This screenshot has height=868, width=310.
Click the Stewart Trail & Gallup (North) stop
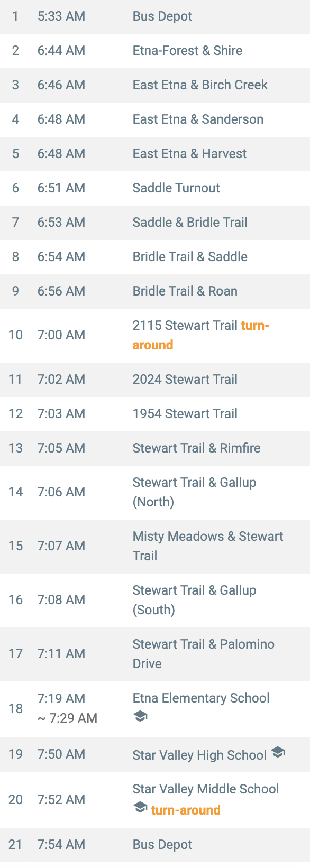click(155, 492)
